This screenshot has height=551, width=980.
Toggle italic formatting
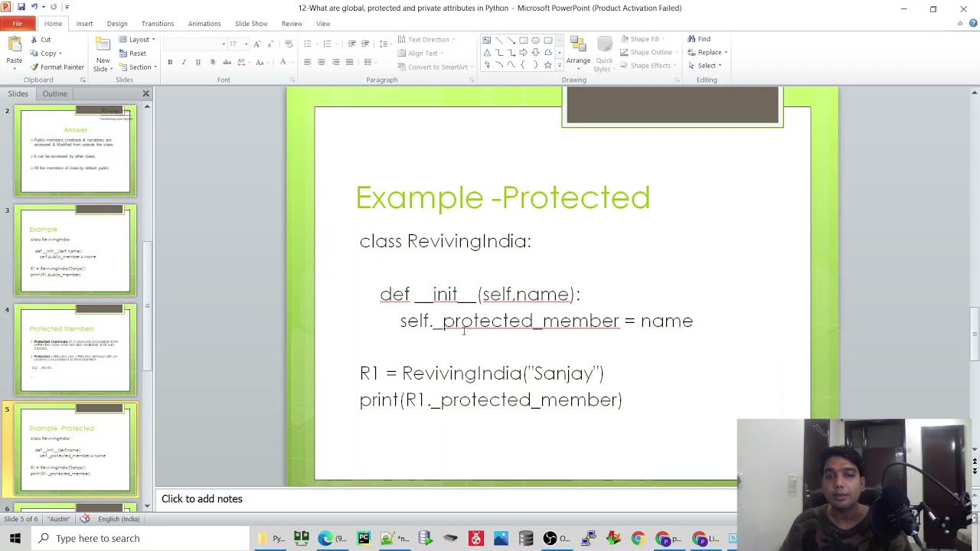click(184, 62)
